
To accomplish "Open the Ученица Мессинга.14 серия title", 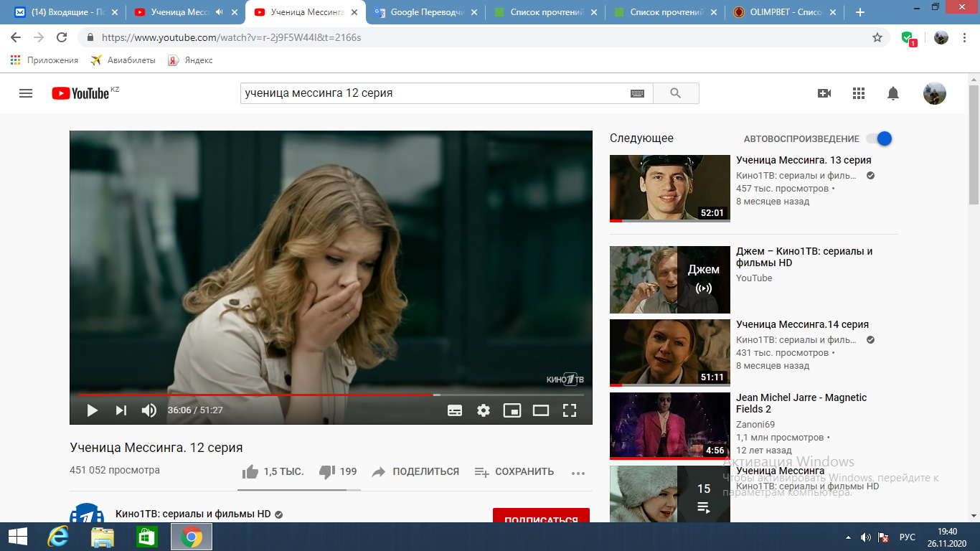I will coord(802,324).
